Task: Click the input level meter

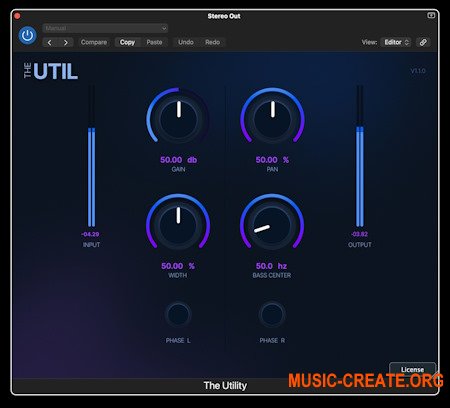Action: tap(91, 156)
